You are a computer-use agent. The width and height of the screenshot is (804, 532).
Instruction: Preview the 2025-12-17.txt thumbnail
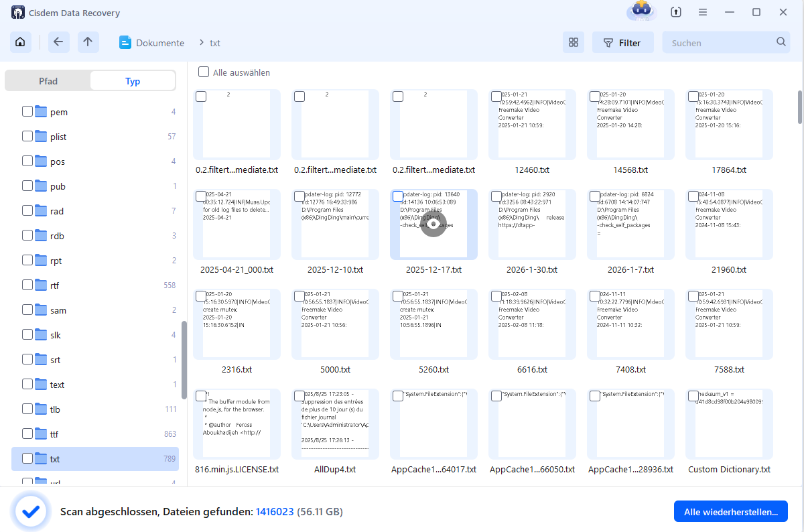pyautogui.click(x=433, y=224)
